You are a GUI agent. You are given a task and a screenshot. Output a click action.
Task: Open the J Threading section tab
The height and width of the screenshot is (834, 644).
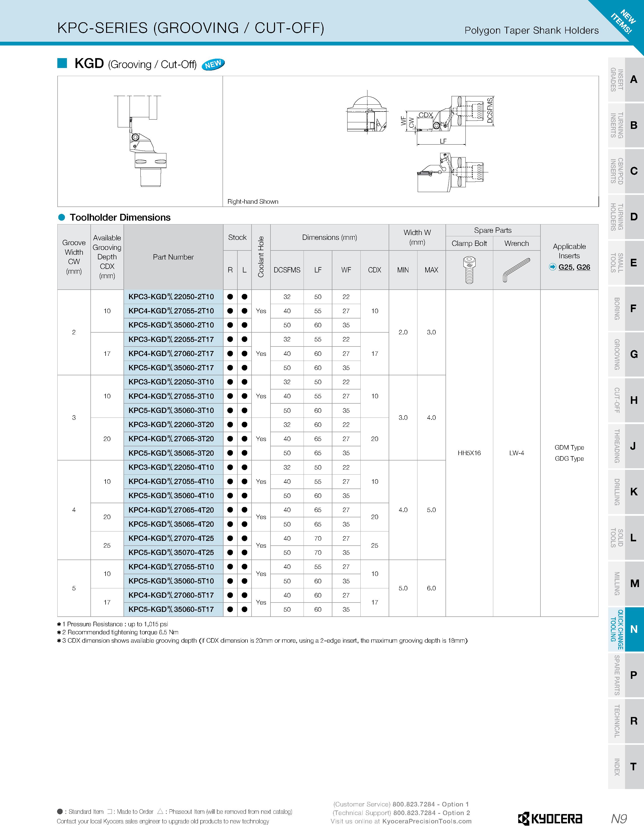coord(626,446)
